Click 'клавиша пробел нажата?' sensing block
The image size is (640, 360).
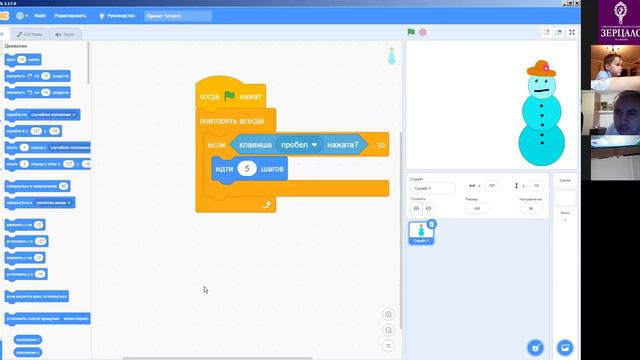pyautogui.click(x=299, y=145)
